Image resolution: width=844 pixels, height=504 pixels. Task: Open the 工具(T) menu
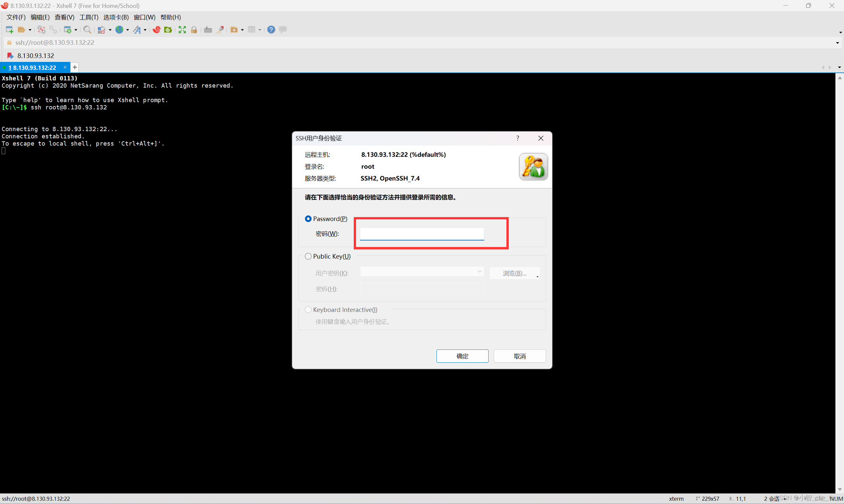(x=89, y=17)
